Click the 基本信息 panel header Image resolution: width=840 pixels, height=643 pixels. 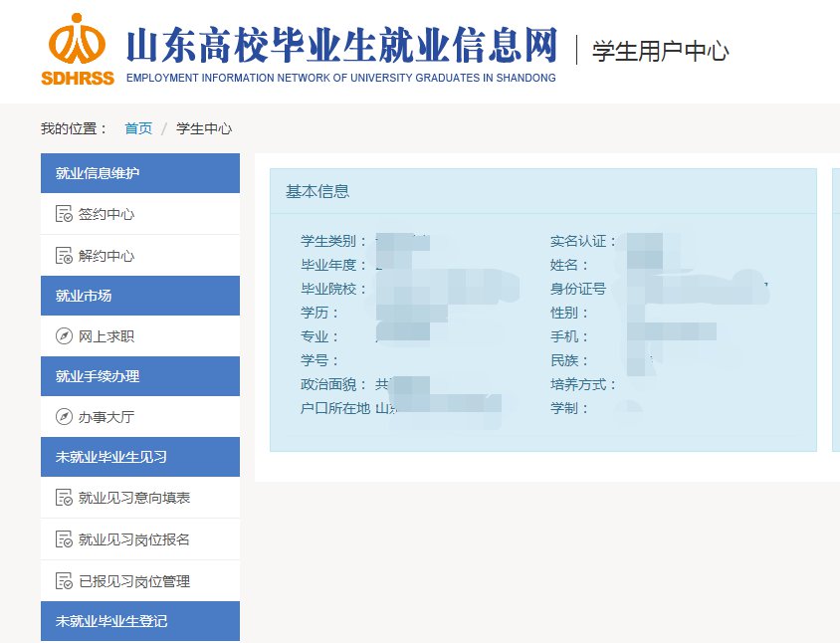click(317, 191)
